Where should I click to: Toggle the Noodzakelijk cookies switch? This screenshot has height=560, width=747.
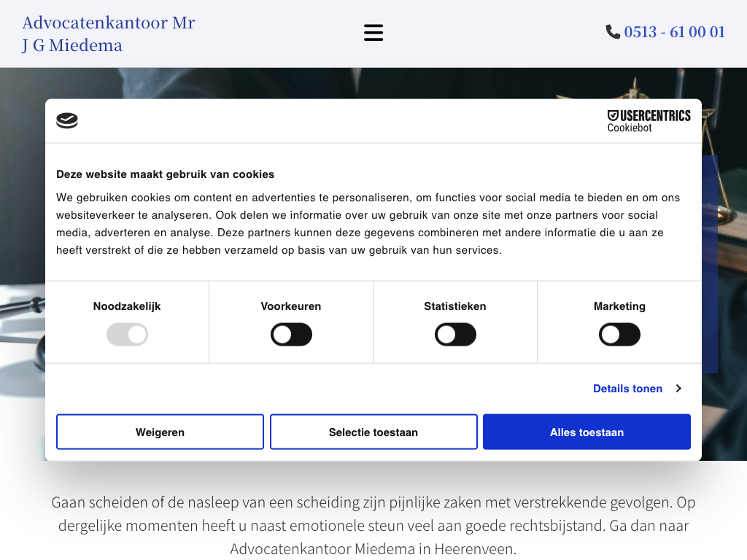point(127,335)
